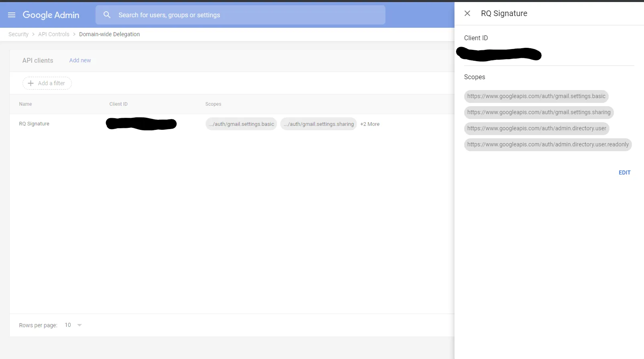Focus the search users, groups or settings field
The width and height of the screenshot is (644, 359).
[240, 15]
